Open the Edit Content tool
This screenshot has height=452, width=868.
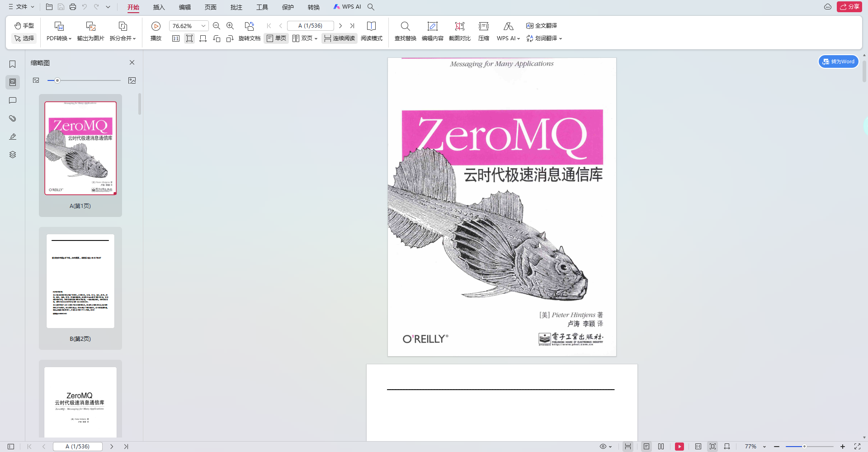click(432, 31)
